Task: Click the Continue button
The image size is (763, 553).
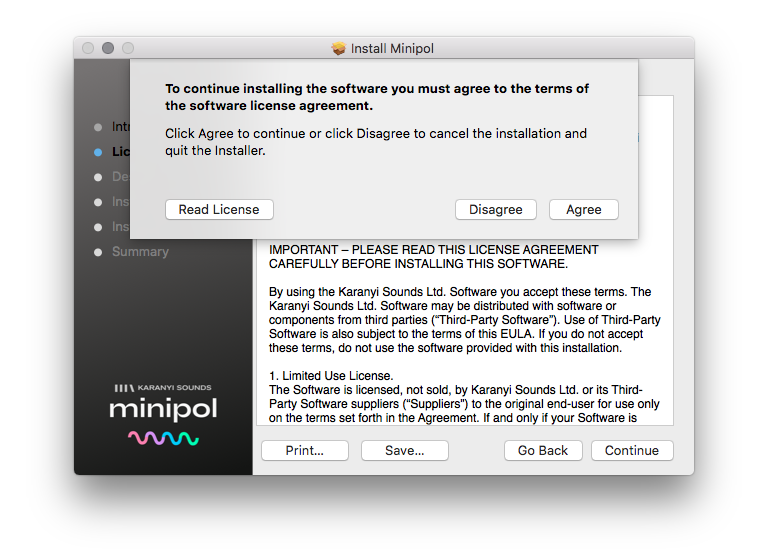Action: point(632,450)
